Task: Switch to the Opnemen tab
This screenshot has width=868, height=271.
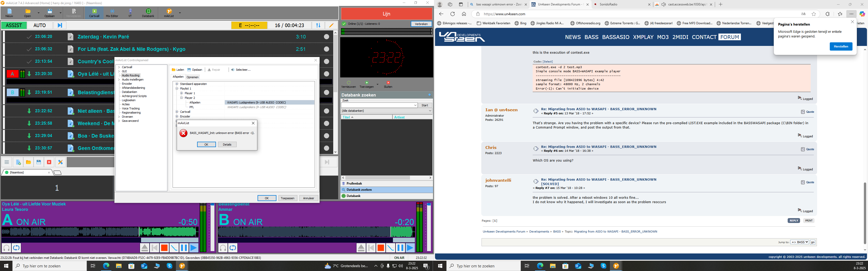Action: coord(192,77)
